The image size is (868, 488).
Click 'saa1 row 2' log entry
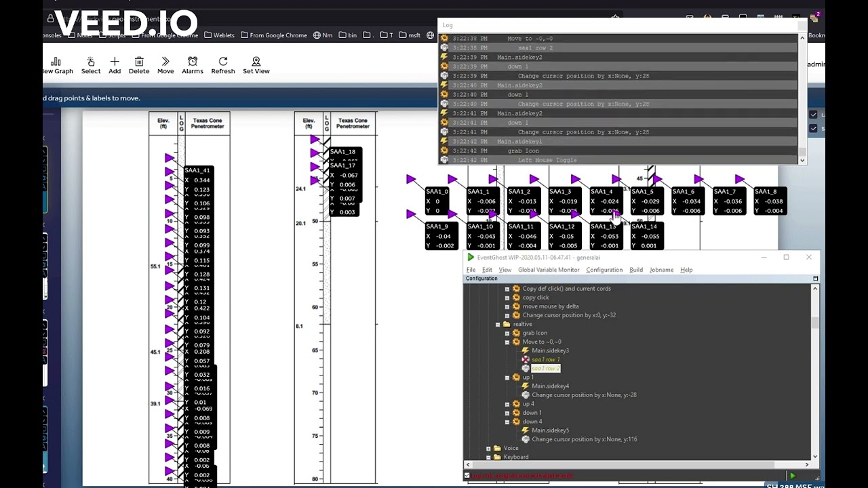(535, 48)
